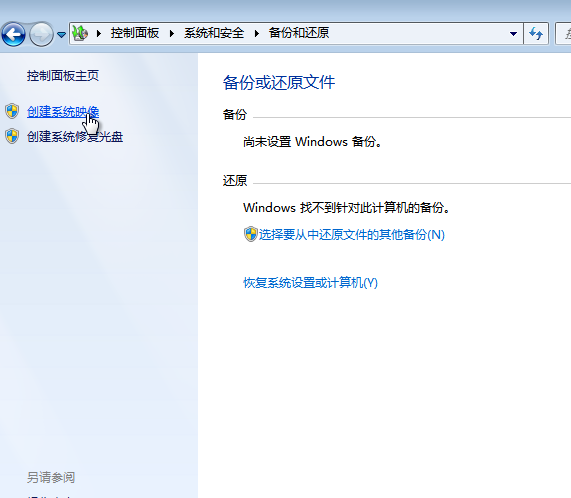The height and width of the screenshot is (498, 571).
Task: Open the 系统和安全 breadcrumb
Action: pos(213,33)
